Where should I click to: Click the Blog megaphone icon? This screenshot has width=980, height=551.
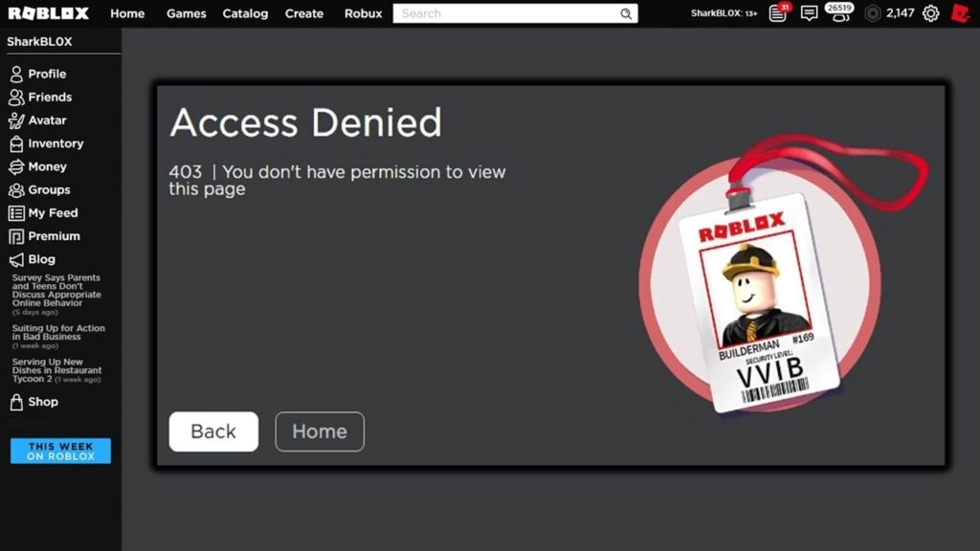click(17, 259)
